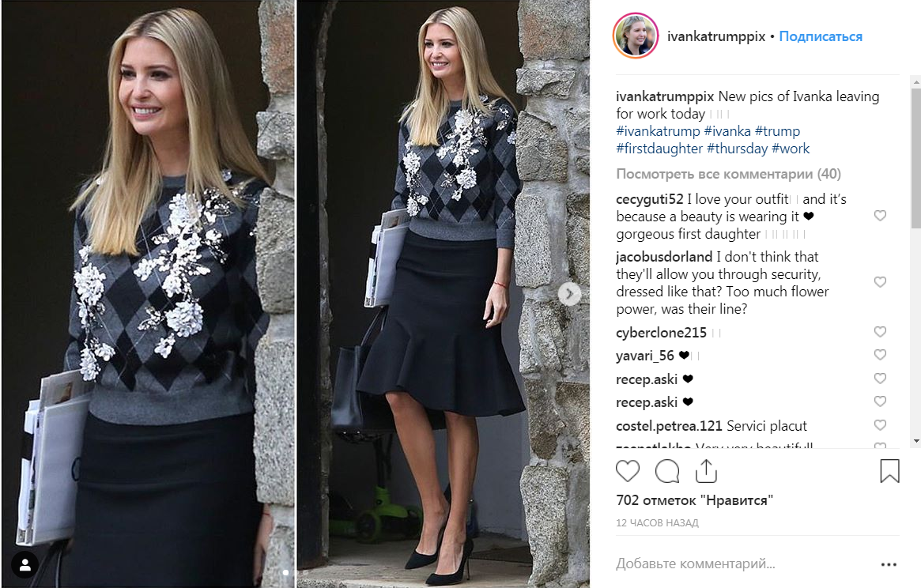Open the three-dots more options menu

(x=889, y=564)
